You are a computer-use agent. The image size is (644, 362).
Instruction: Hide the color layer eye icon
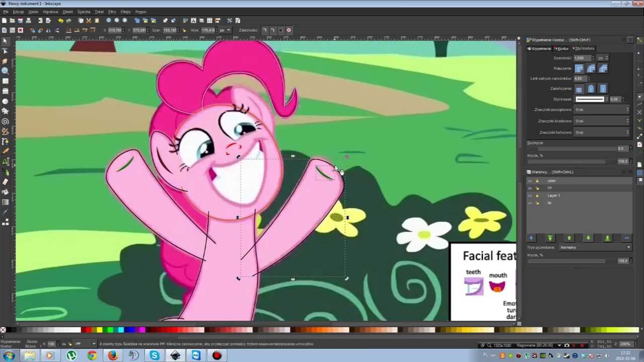[x=530, y=181]
